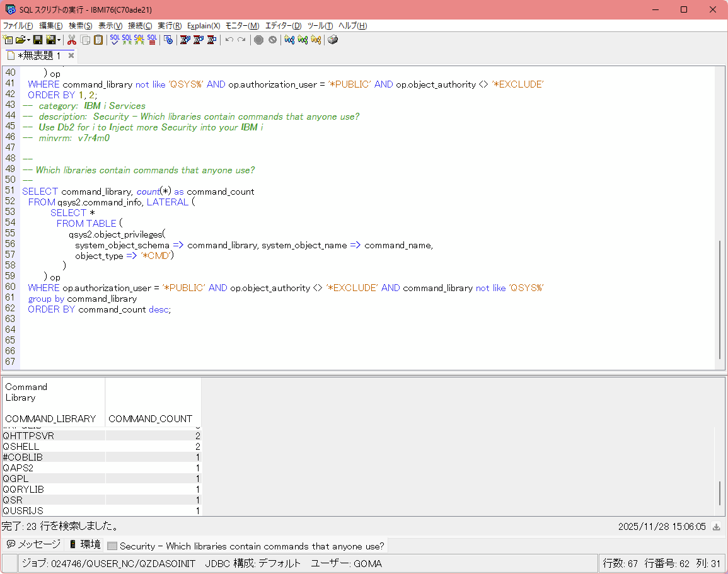Viewport: 728px width, 574px height.
Task: Open the ファイル(F) menu
Action: pos(18,26)
